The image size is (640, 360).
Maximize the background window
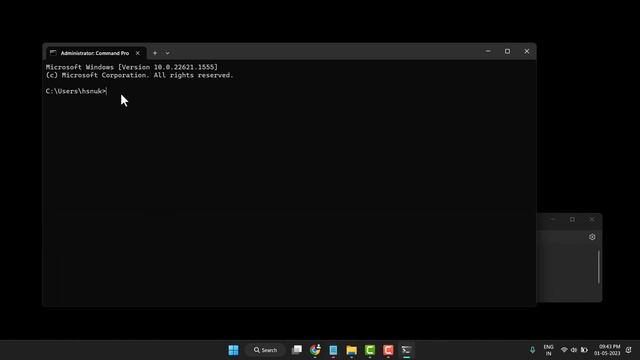[x=572, y=220]
